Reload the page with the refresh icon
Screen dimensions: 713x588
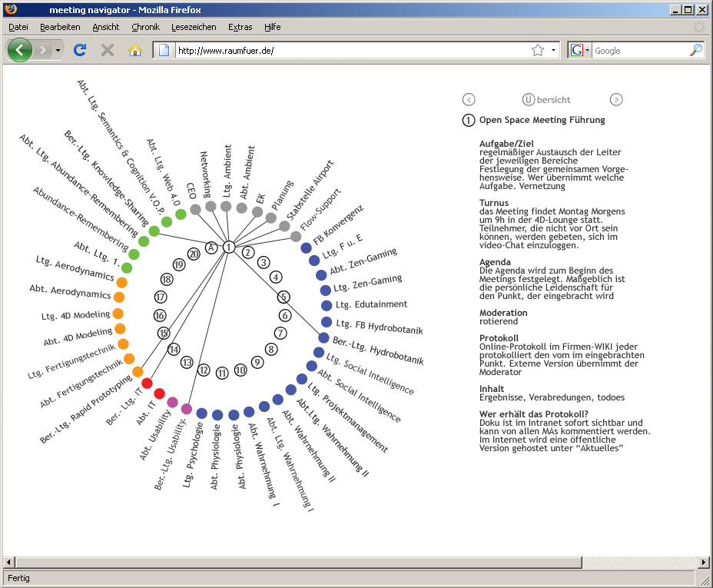(x=79, y=51)
